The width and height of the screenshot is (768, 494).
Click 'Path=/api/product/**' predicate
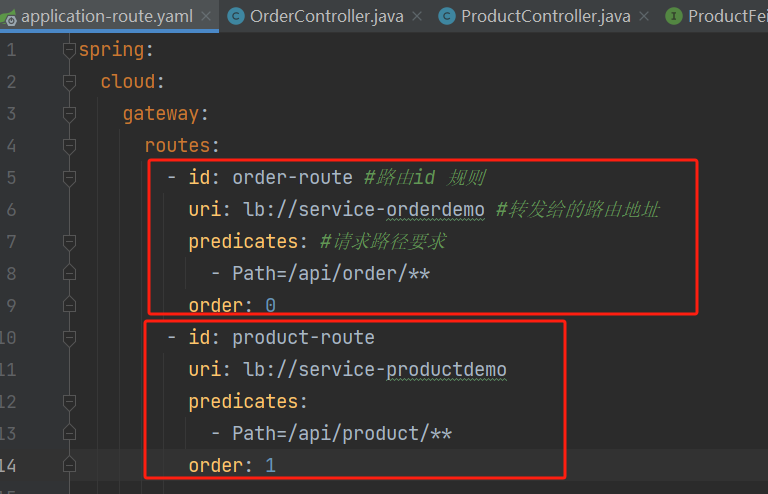[x=342, y=434]
